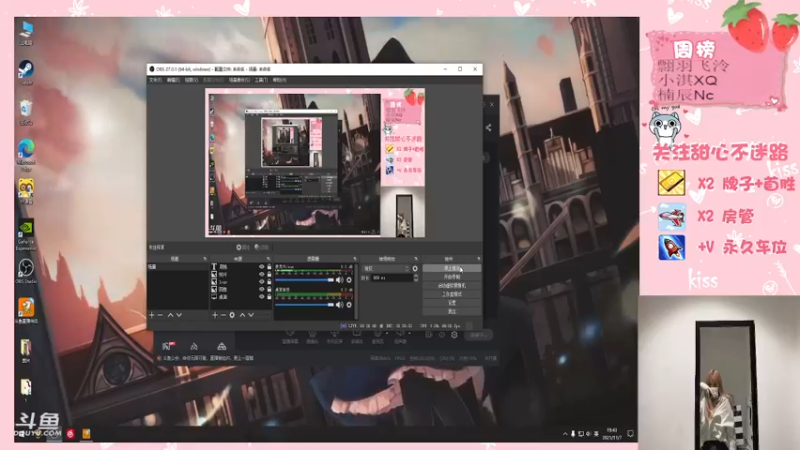Open the GeForce Experience desktop shortcut
Screen dimensions: 800x450
[x=26, y=235]
